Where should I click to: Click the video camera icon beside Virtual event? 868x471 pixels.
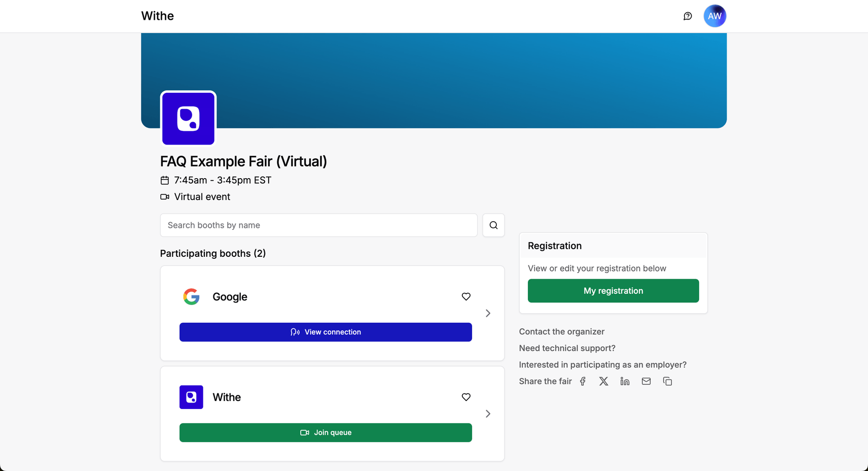tap(165, 197)
